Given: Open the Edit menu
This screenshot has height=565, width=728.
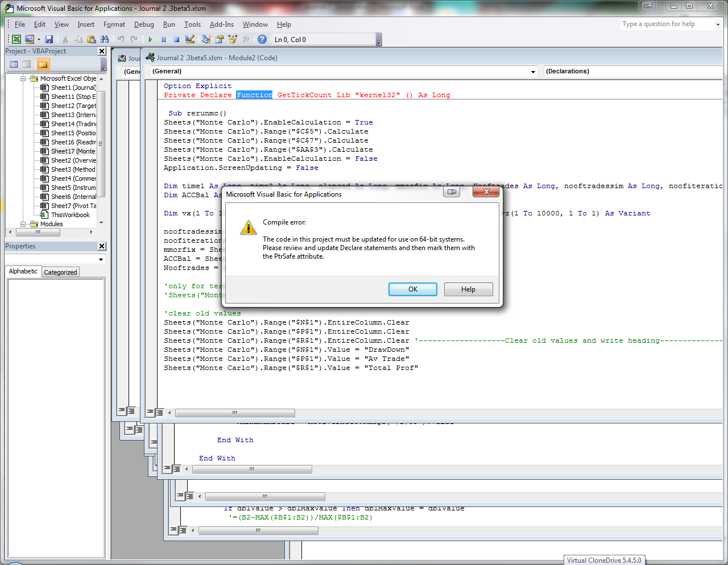Looking at the screenshot, I should pos(40,24).
